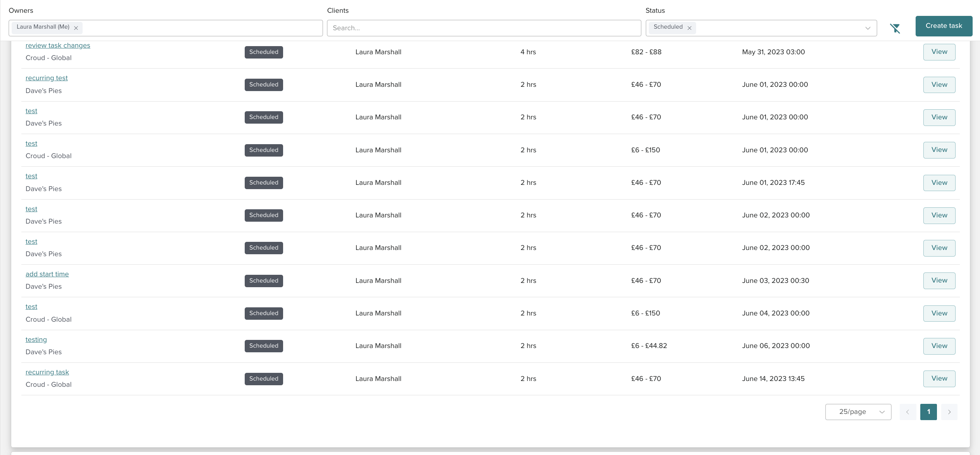Viewport: 980px width, 455px height.
Task: Open the recurring test task link
Action: point(47,78)
